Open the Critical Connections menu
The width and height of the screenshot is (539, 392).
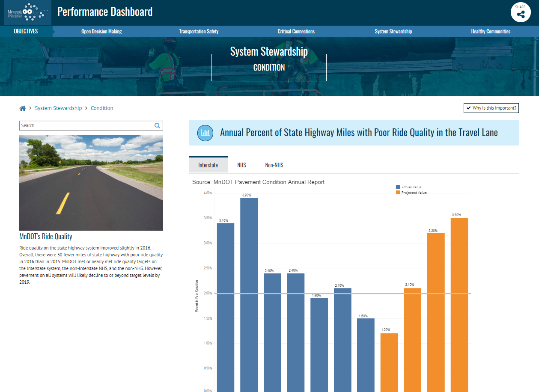(296, 31)
